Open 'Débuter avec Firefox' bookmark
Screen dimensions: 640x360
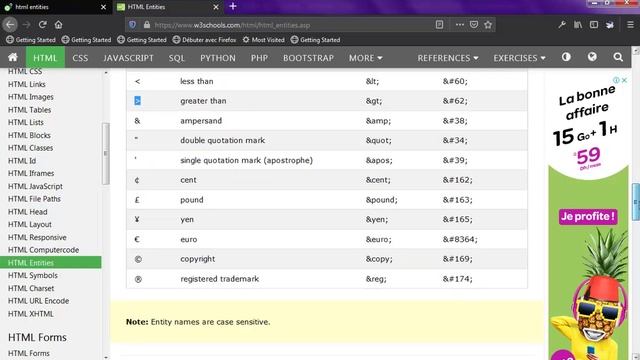coord(204,40)
